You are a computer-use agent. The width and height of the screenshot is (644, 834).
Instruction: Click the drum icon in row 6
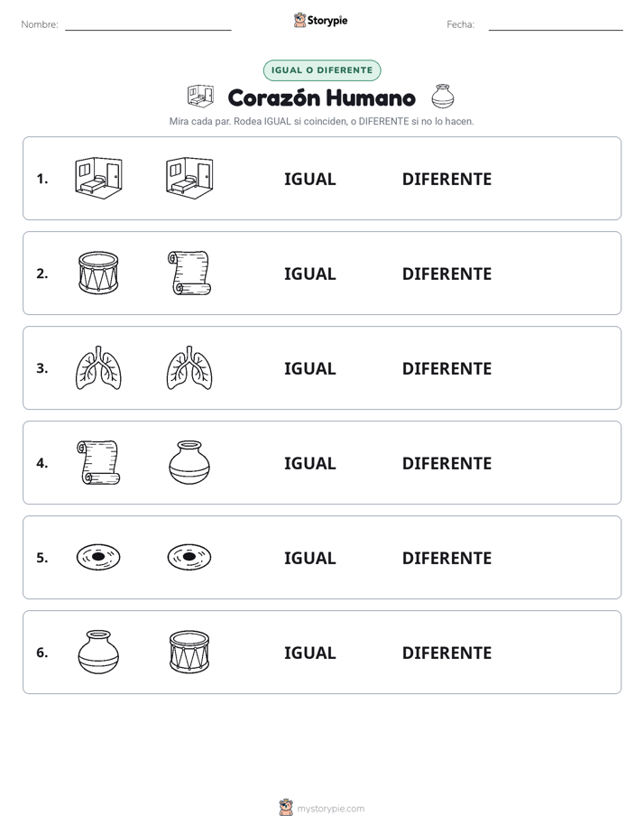click(189, 652)
